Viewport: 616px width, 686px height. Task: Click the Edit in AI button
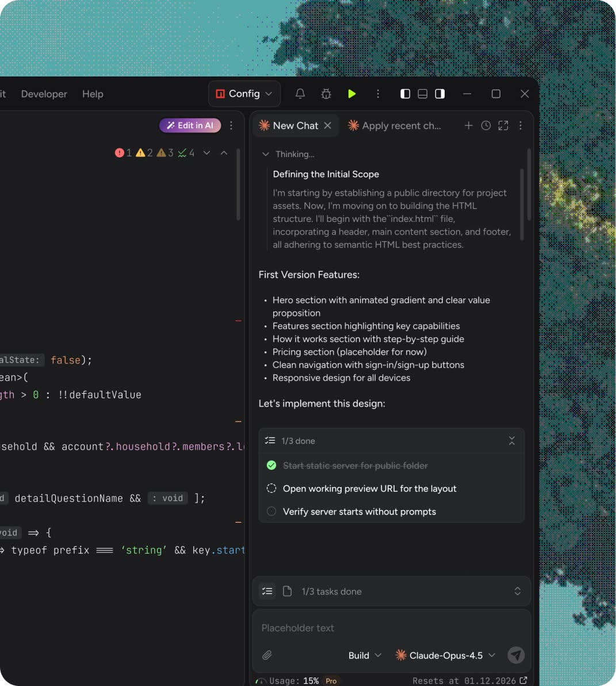click(x=190, y=125)
